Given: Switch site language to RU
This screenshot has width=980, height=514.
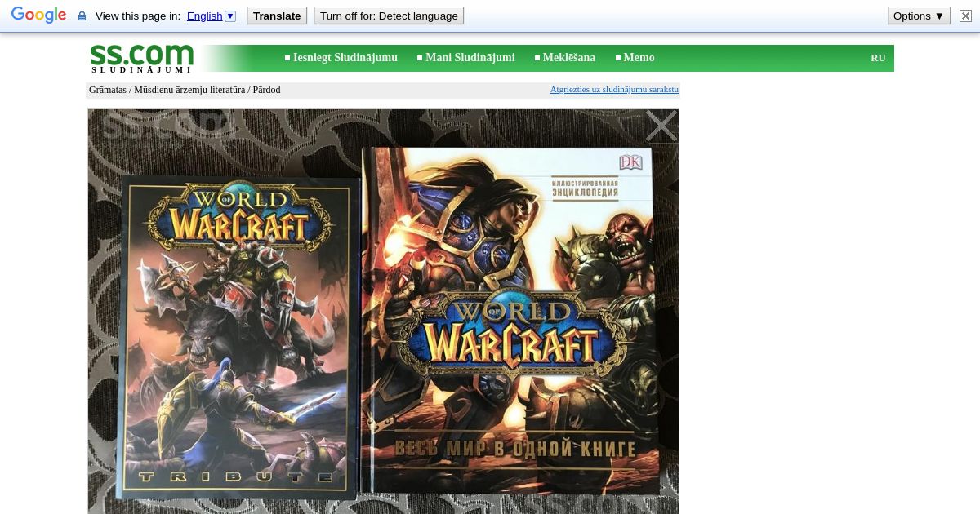Looking at the screenshot, I should (878, 58).
